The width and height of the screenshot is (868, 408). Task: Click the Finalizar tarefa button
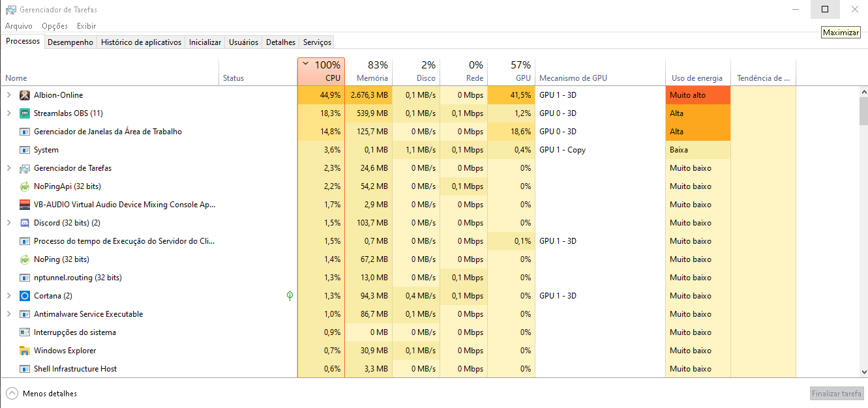837,394
